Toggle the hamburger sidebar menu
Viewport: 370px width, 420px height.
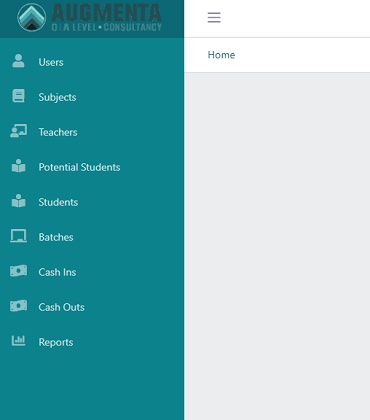tap(214, 17)
